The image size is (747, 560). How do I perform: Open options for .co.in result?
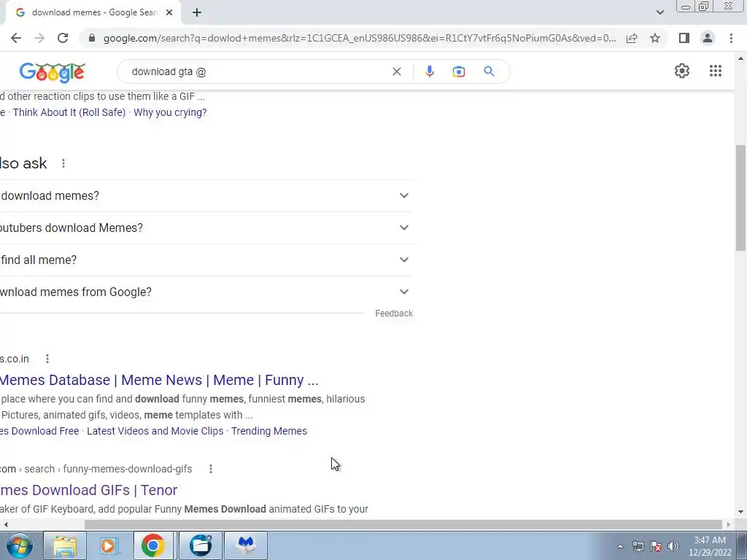[x=47, y=359]
